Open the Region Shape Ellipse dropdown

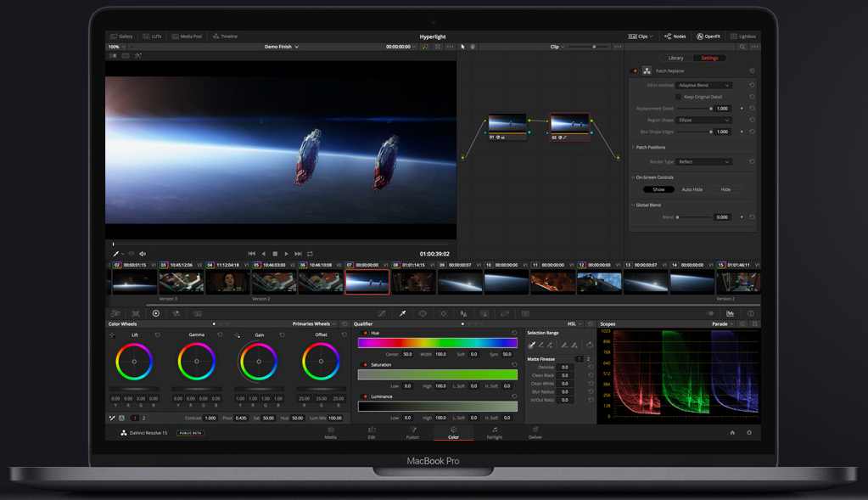click(x=703, y=121)
